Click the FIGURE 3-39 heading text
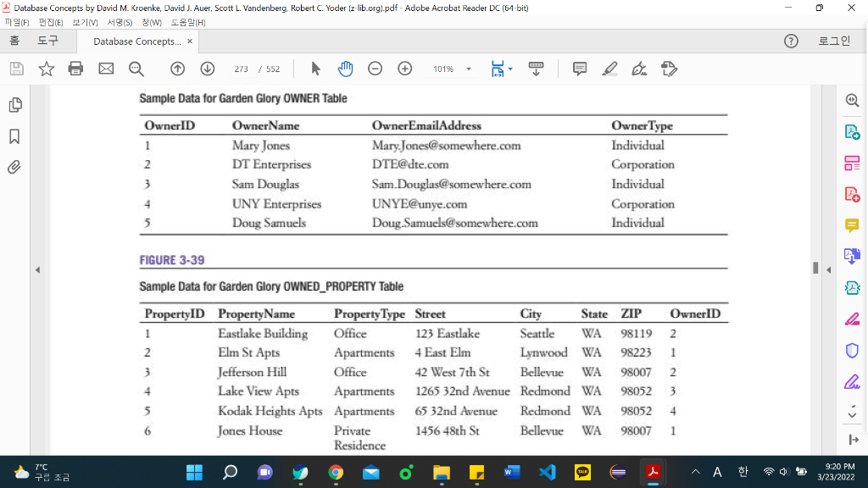 click(171, 260)
